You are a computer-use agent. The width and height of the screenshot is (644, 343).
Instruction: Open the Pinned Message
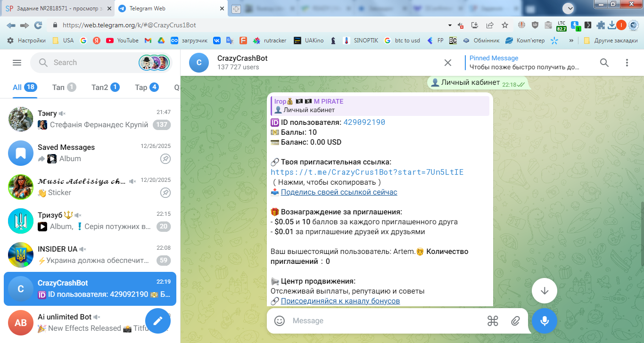click(x=524, y=63)
